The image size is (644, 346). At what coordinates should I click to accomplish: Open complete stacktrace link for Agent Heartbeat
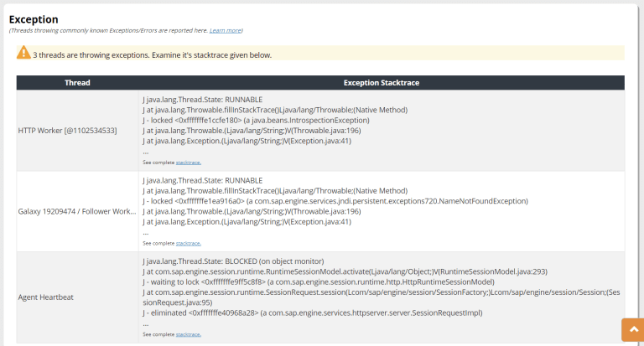tap(189, 333)
